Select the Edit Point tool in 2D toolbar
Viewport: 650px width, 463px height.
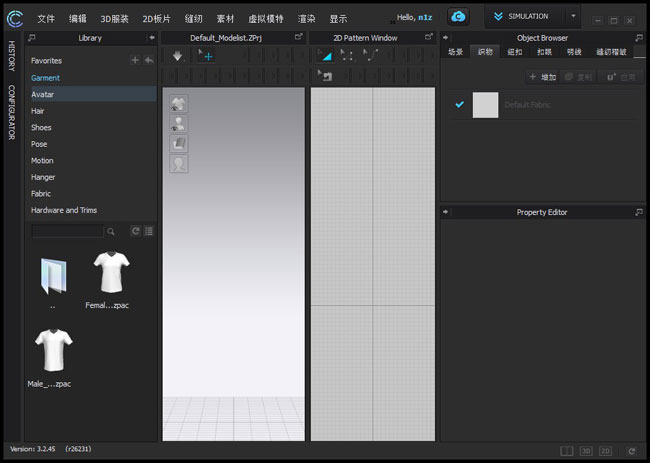click(347, 55)
